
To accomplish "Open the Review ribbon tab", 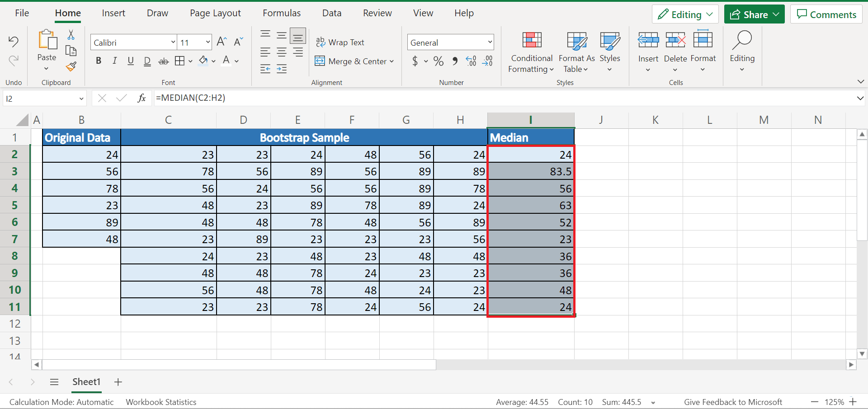I will [377, 13].
